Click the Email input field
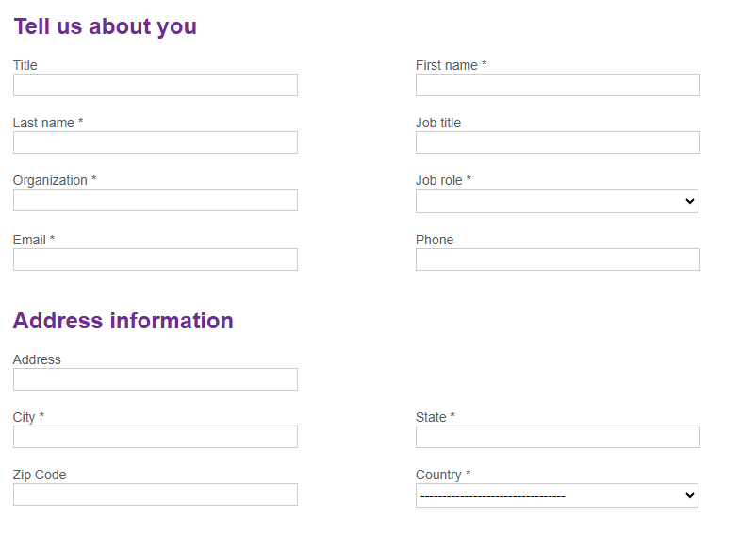The height and width of the screenshot is (534, 756). (156, 259)
